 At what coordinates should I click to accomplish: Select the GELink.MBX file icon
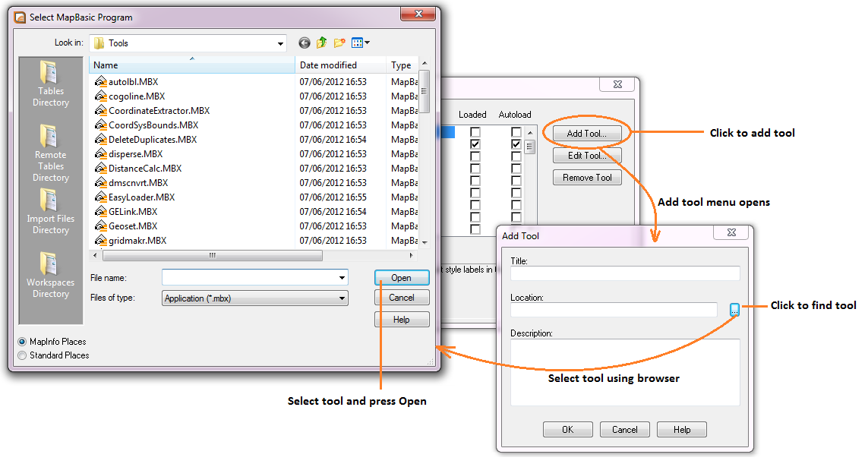tap(100, 211)
